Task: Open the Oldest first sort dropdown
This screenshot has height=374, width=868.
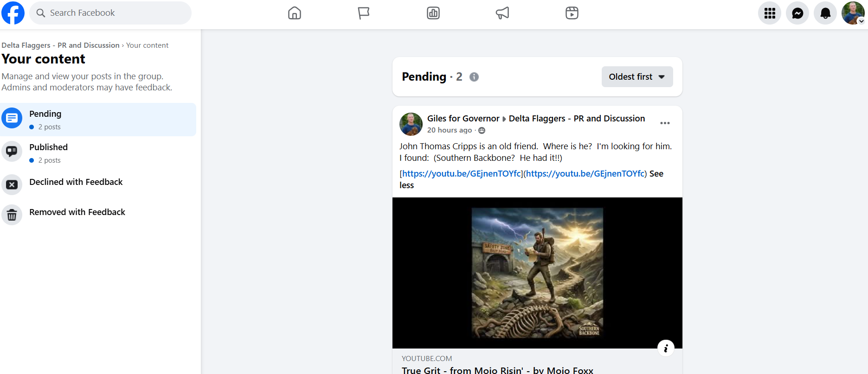Action: point(637,77)
